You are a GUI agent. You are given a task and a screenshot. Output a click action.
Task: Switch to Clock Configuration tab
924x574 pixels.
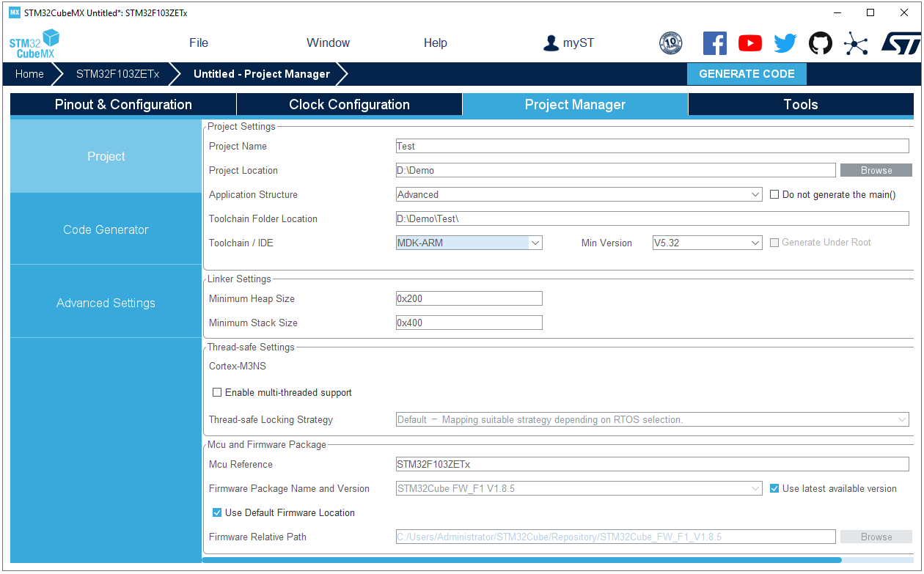[x=349, y=104]
